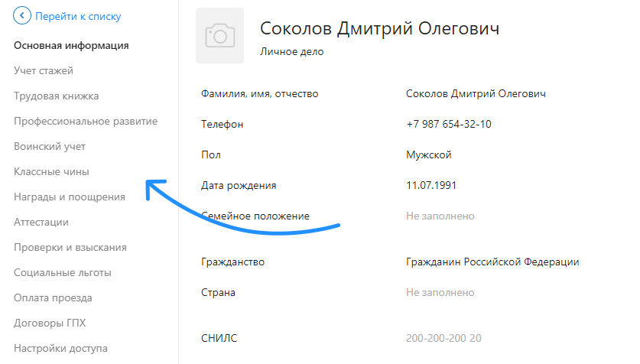Viewport: 640px width, 364px height.
Task: Click the back arrow circle icon
Action: pyautogui.click(x=22, y=16)
